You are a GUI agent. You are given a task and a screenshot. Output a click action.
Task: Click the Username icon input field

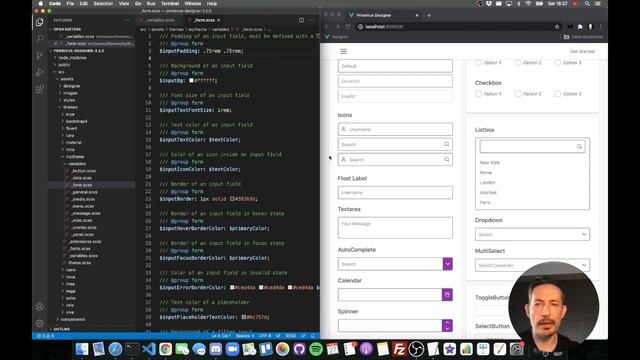coord(395,129)
